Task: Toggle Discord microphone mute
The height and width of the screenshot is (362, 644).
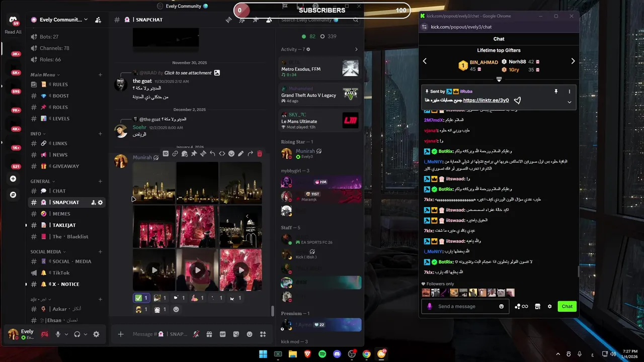Action: tap(58, 334)
